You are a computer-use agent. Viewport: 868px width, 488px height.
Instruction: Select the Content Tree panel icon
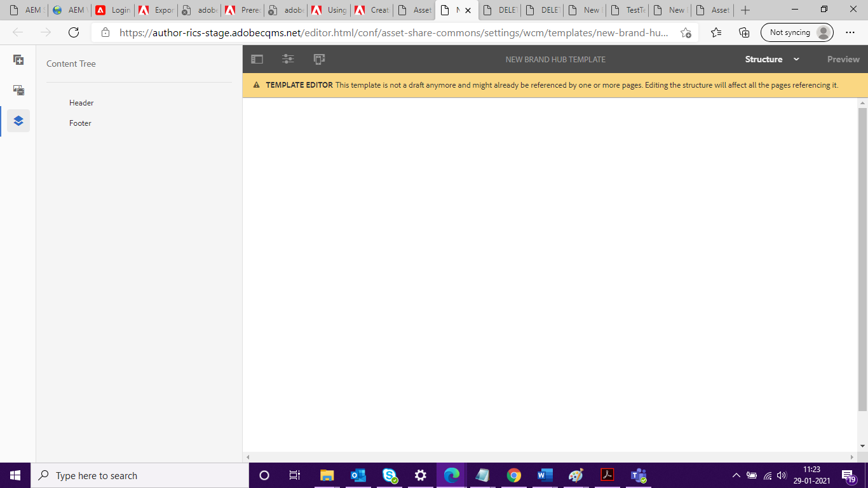(18, 120)
